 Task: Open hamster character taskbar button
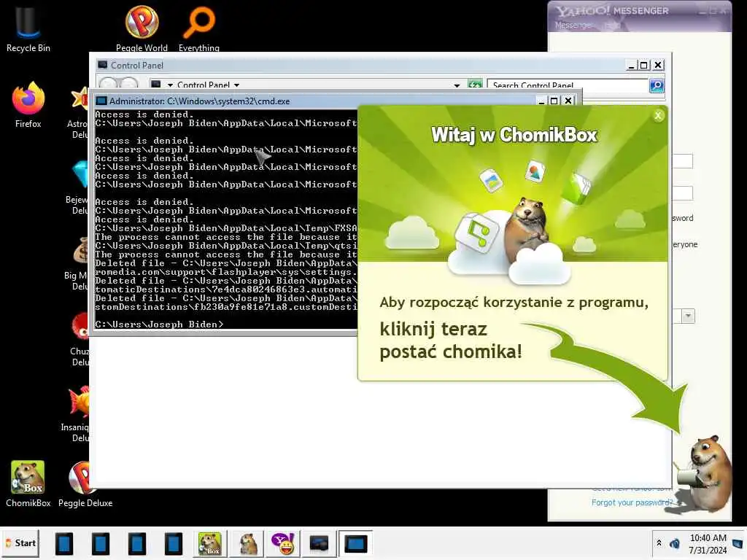[248, 543]
